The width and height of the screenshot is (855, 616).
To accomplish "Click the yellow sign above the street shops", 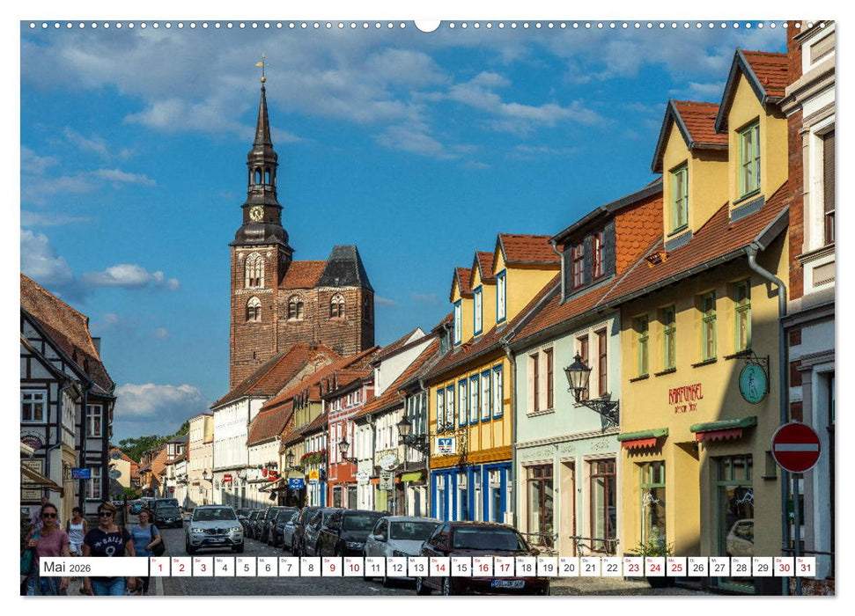I will coord(313,476).
